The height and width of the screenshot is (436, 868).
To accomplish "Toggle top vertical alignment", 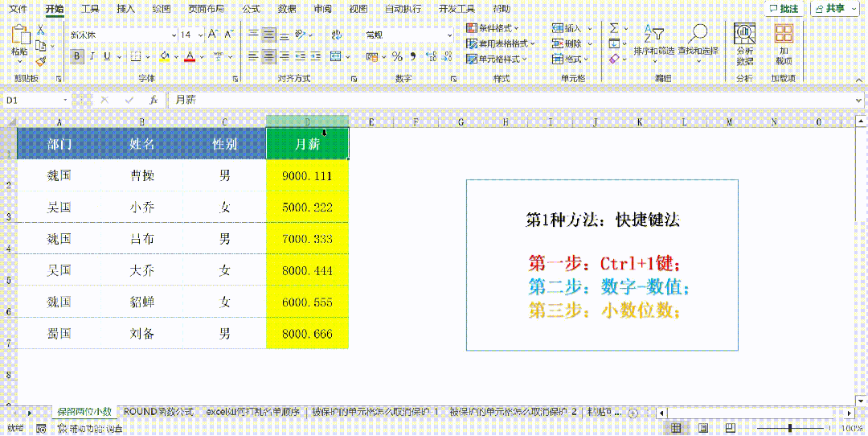I will point(253,35).
